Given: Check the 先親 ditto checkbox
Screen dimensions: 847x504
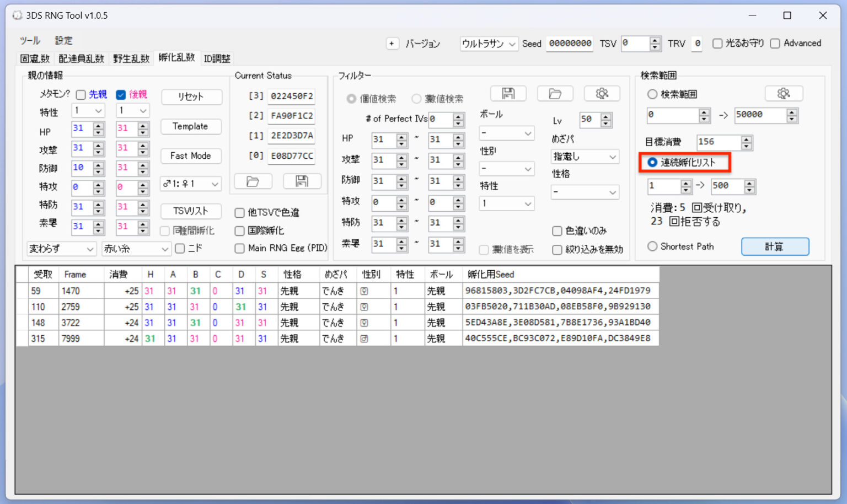Looking at the screenshot, I should click(x=81, y=95).
